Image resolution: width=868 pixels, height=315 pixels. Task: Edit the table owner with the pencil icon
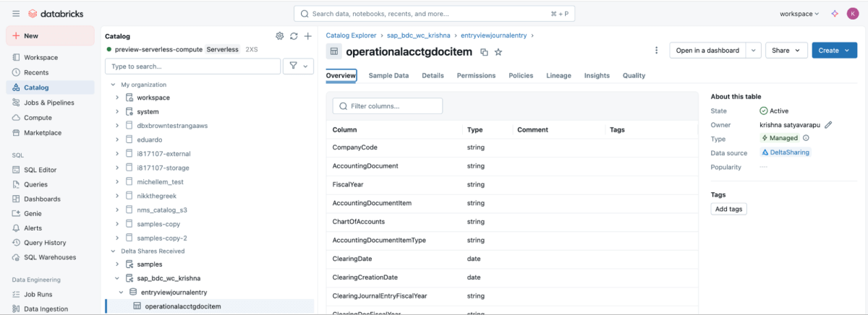click(828, 125)
